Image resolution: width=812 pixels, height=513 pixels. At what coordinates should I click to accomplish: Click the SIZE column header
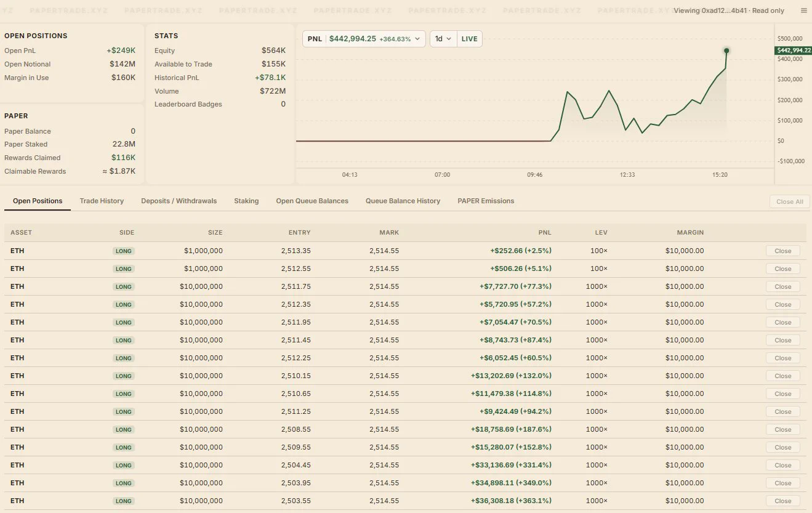point(215,233)
